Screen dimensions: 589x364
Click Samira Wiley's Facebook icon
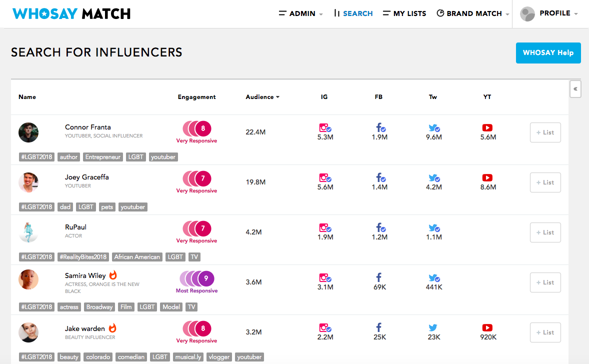point(379,277)
